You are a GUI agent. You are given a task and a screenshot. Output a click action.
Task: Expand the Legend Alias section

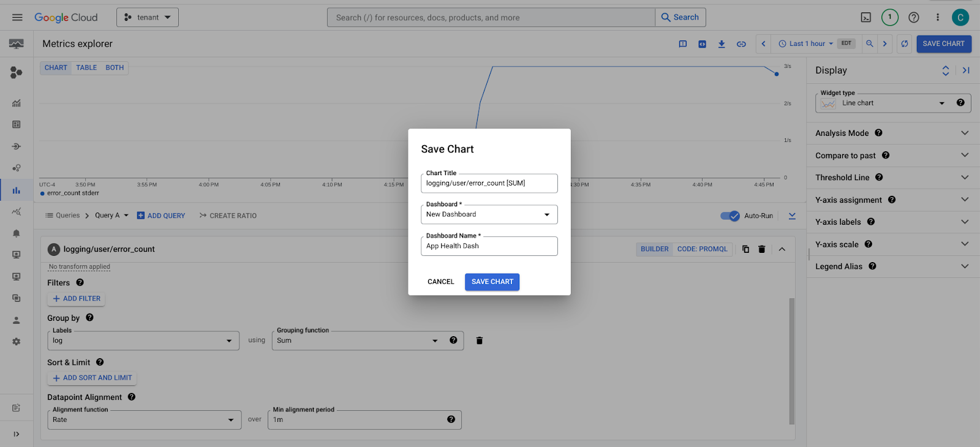click(x=893, y=266)
